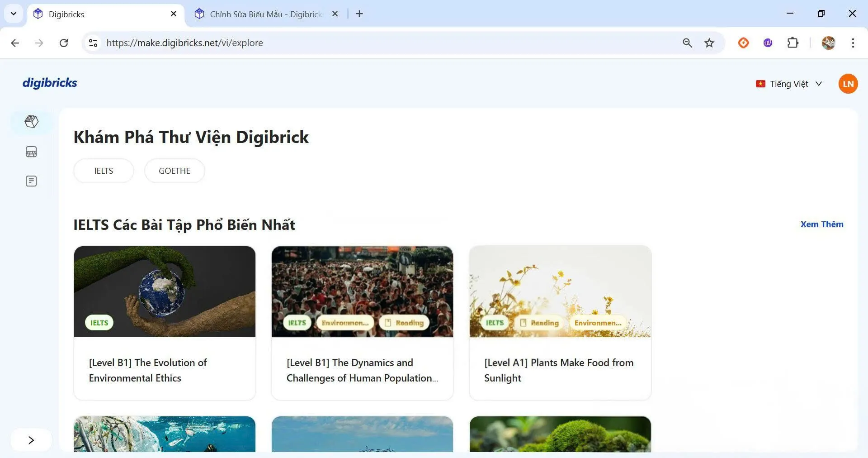Image resolution: width=868 pixels, height=458 pixels.
Task: Expand the Tiếng Việt language dropdown
Action: [789, 84]
